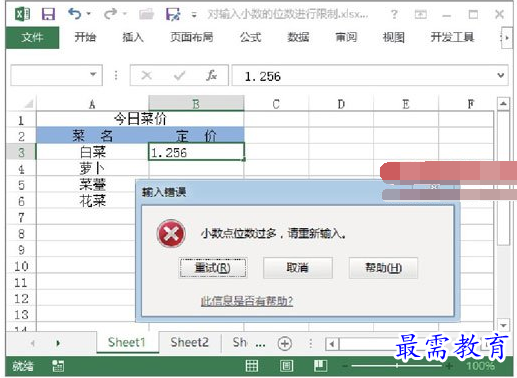Add a new sheet with plus icon

click(x=285, y=343)
